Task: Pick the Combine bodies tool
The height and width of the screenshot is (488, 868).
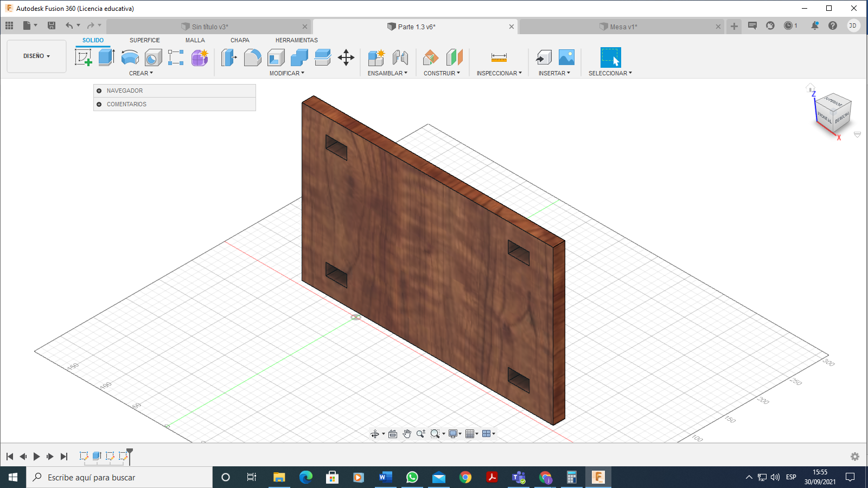Action: (x=299, y=57)
